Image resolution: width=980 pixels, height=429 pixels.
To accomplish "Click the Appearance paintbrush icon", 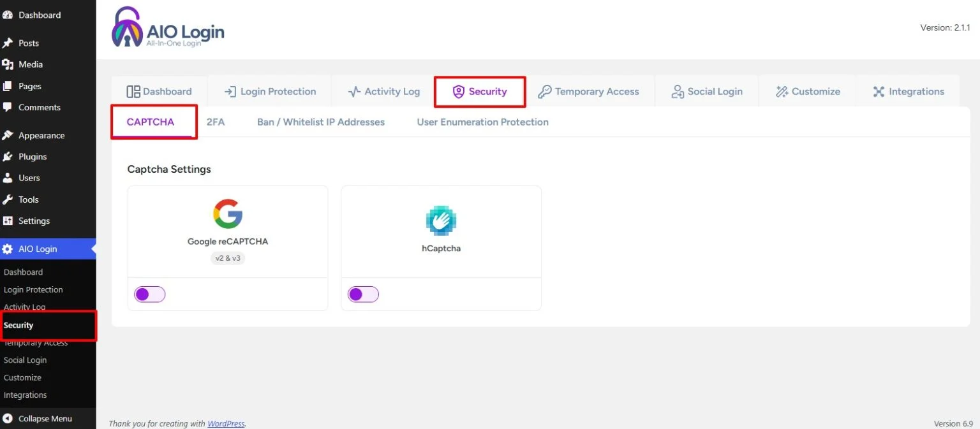I will 8,135.
